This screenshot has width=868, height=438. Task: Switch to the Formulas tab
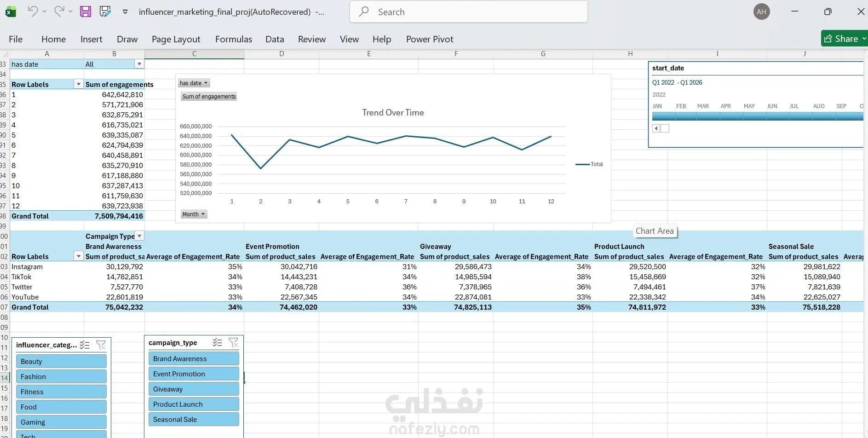coord(234,40)
